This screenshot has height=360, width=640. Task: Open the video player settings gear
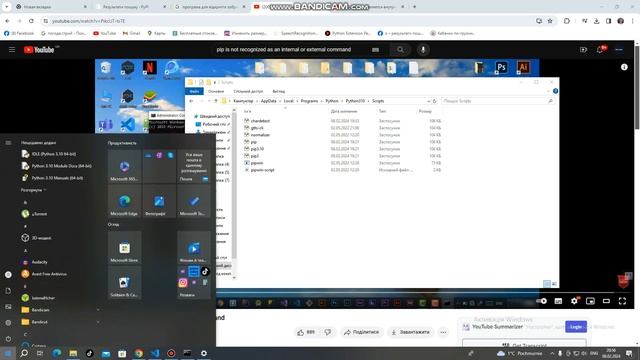(x=574, y=301)
